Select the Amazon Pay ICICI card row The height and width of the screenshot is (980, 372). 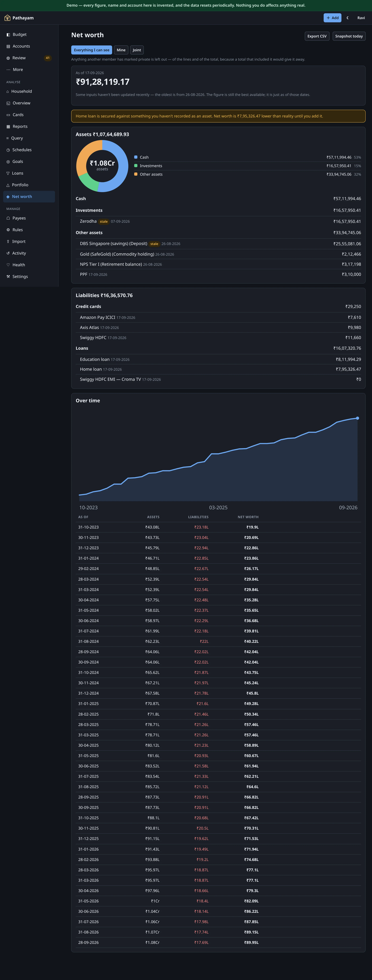pyautogui.click(x=218, y=317)
